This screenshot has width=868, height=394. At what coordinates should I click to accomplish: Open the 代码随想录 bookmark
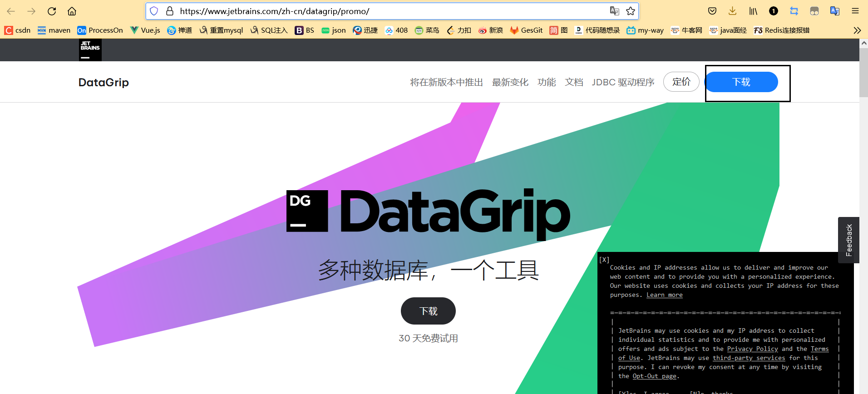pyautogui.click(x=597, y=30)
